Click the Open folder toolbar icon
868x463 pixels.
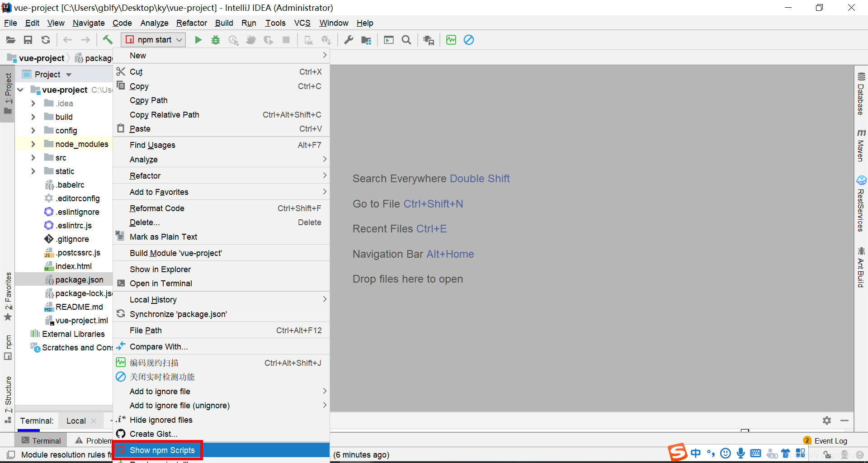click(x=11, y=40)
